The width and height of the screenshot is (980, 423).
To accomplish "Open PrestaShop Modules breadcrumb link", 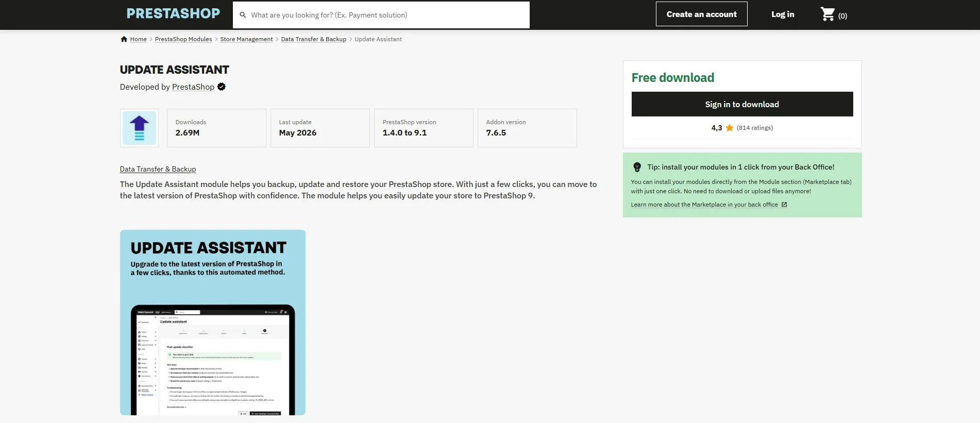I will point(183,39).
